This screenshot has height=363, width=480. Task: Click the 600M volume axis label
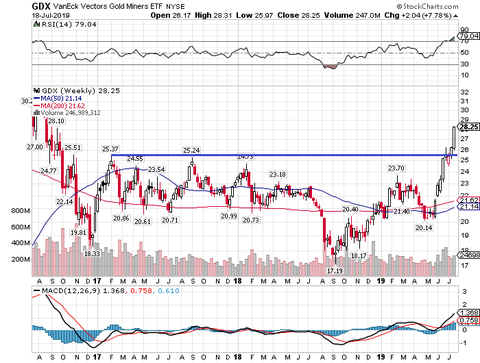(21, 227)
